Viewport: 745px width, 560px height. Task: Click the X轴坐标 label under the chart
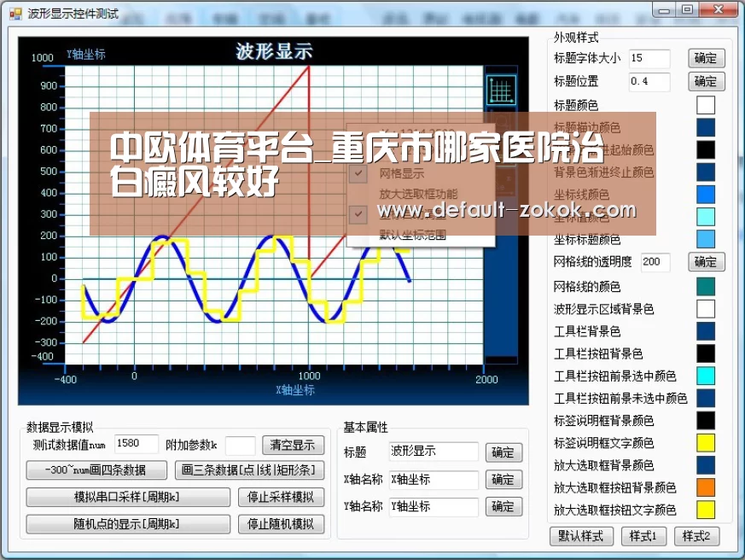click(295, 390)
